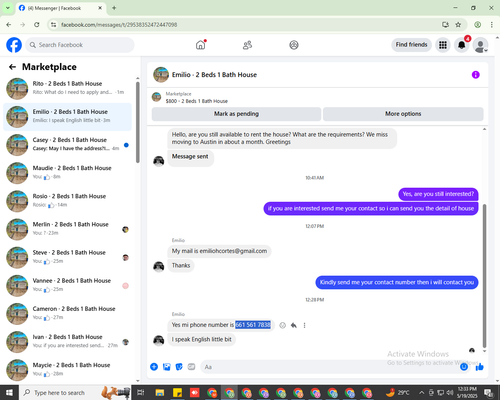Open the Notifications bell
Image resolution: width=500 pixels, height=400 pixels.
462,45
